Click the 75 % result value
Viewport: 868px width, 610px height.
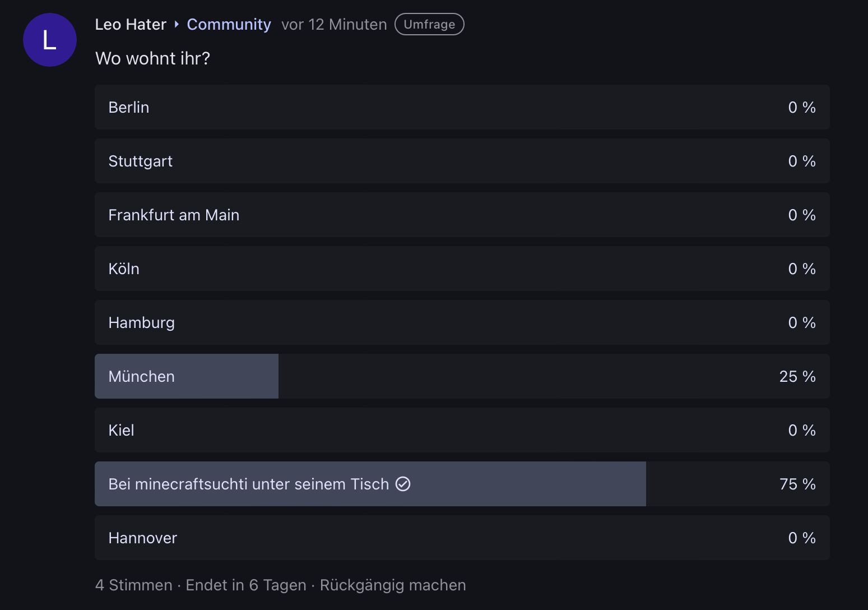797,484
